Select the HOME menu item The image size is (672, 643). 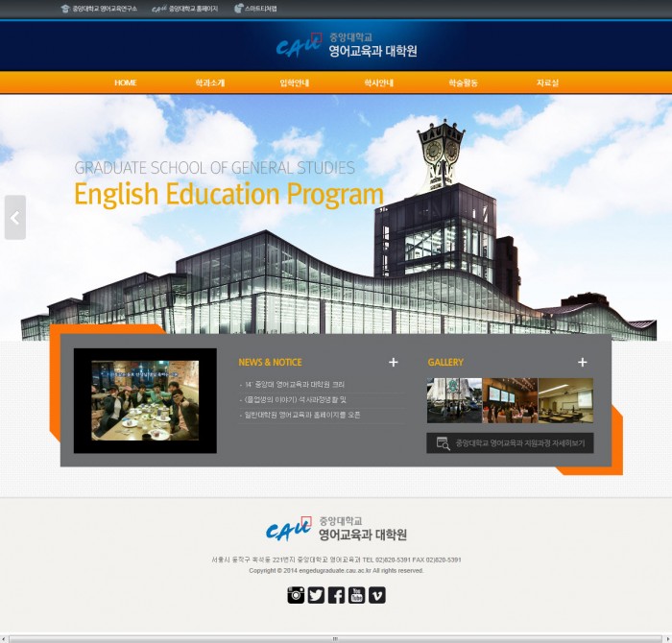point(126,83)
